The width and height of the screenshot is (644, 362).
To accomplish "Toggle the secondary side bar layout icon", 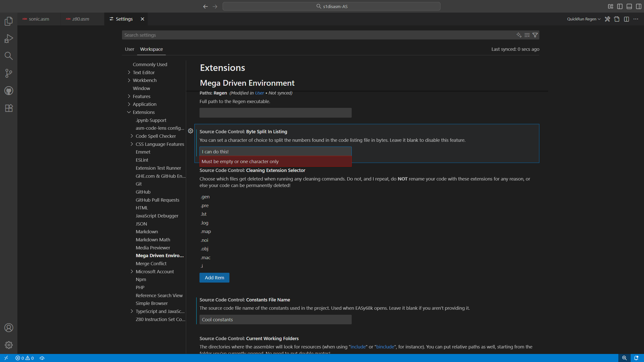I will click(x=638, y=6).
